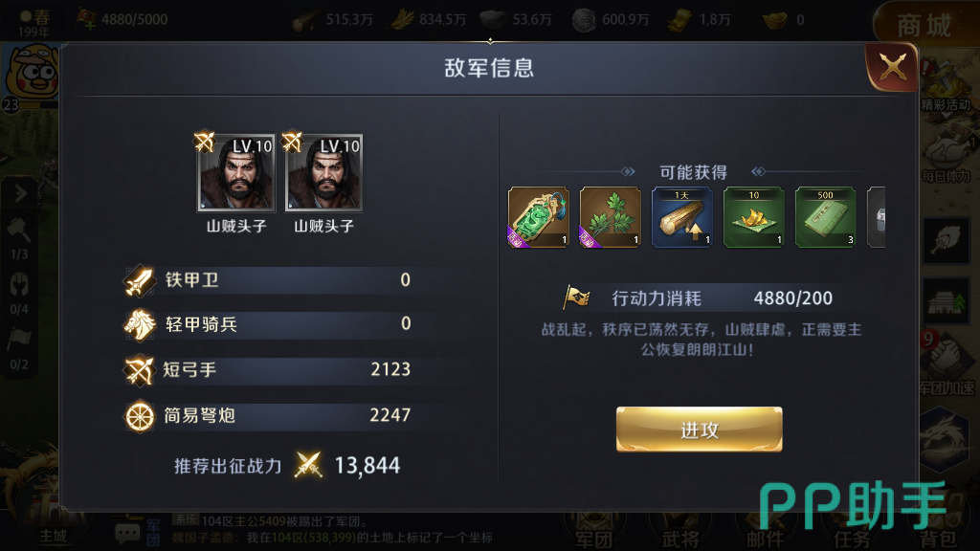
Task: Tap the jade pendant reward icon
Action: click(x=538, y=217)
